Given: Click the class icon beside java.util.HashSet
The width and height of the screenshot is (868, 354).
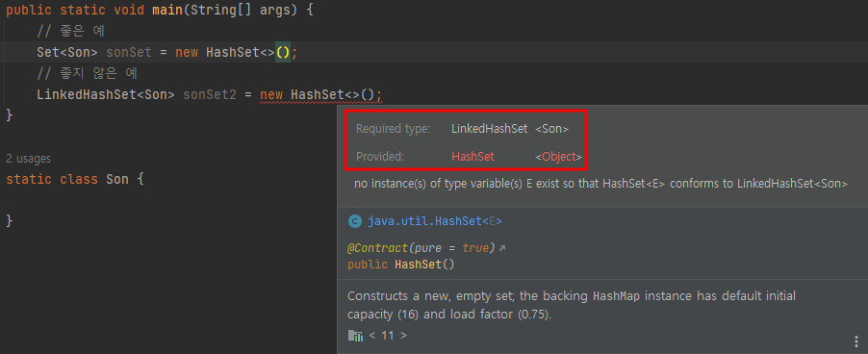Looking at the screenshot, I should 354,222.
